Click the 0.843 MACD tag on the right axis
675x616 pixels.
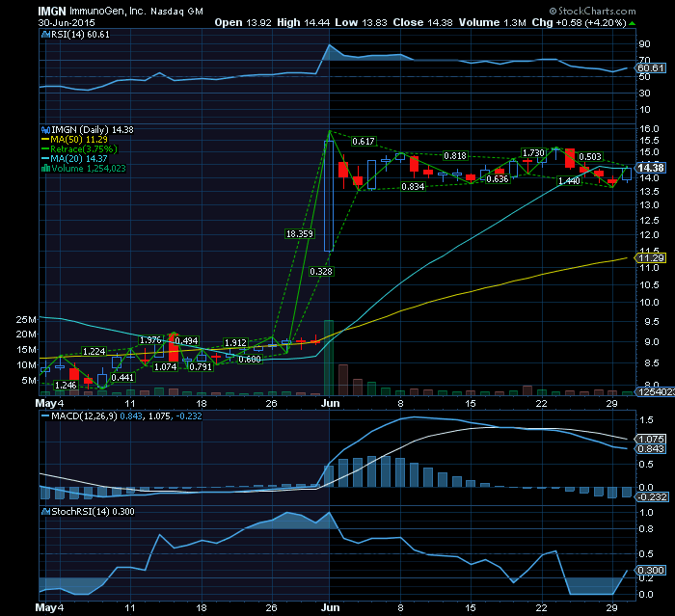pos(651,449)
